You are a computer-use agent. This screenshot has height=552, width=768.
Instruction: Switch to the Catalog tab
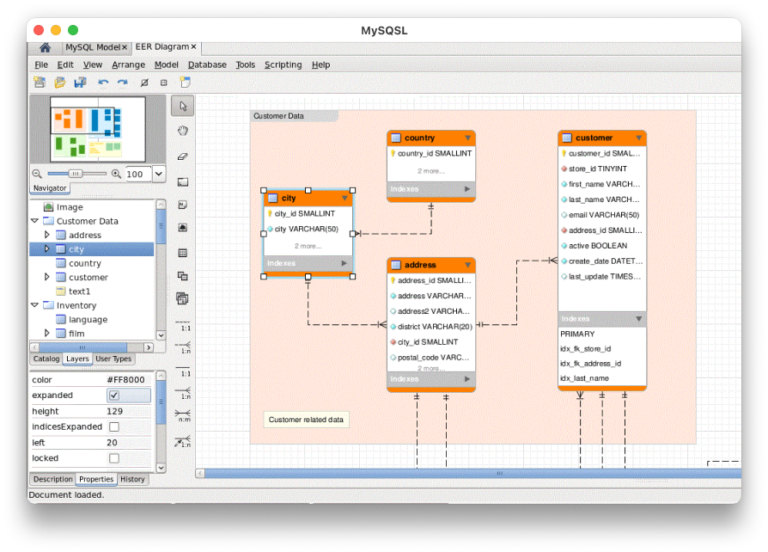point(46,359)
